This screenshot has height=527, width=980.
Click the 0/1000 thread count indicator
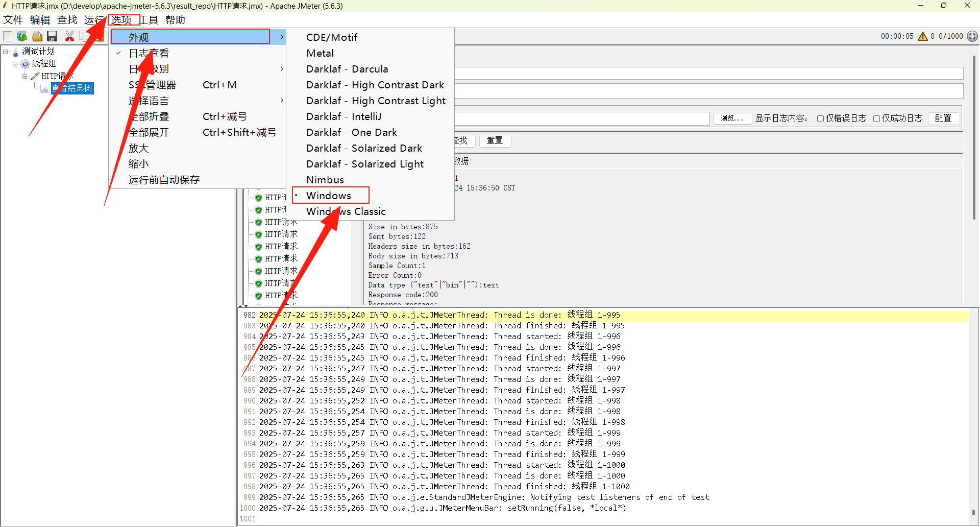click(951, 36)
